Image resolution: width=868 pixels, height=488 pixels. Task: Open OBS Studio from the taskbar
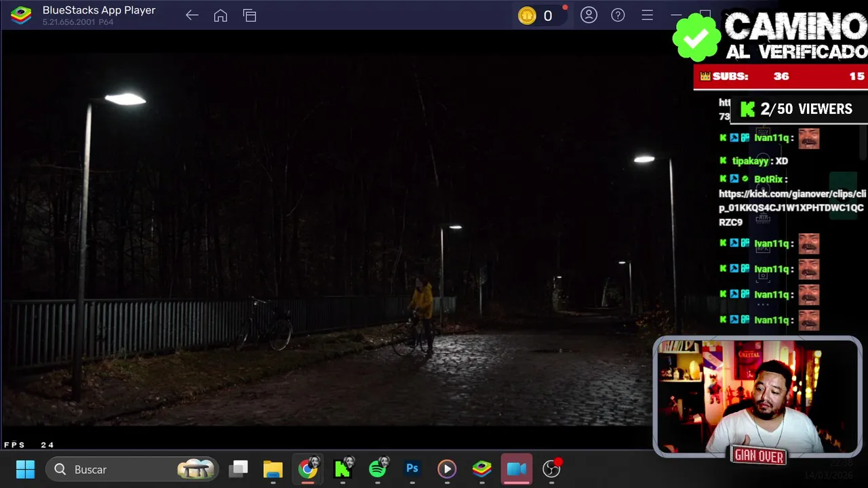coord(552,469)
